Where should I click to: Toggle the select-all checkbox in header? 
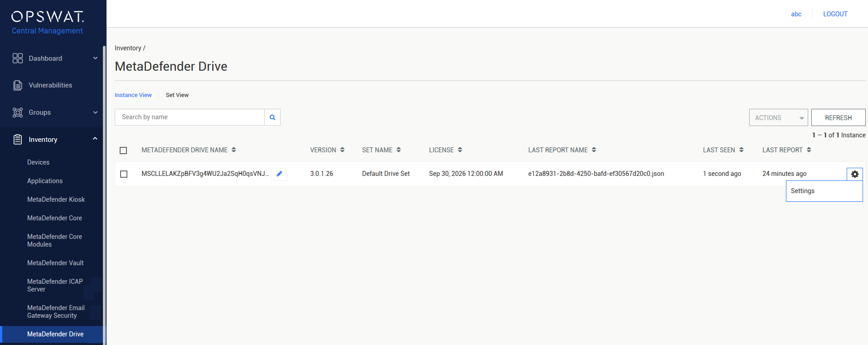123,151
